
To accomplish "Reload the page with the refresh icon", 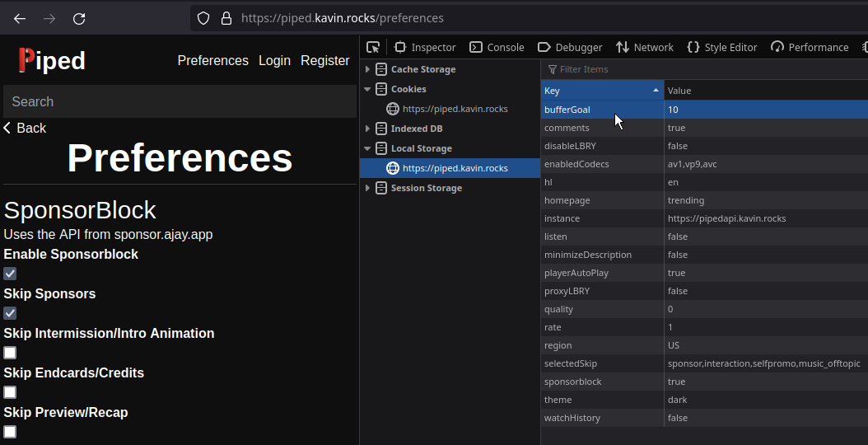I will point(79,19).
